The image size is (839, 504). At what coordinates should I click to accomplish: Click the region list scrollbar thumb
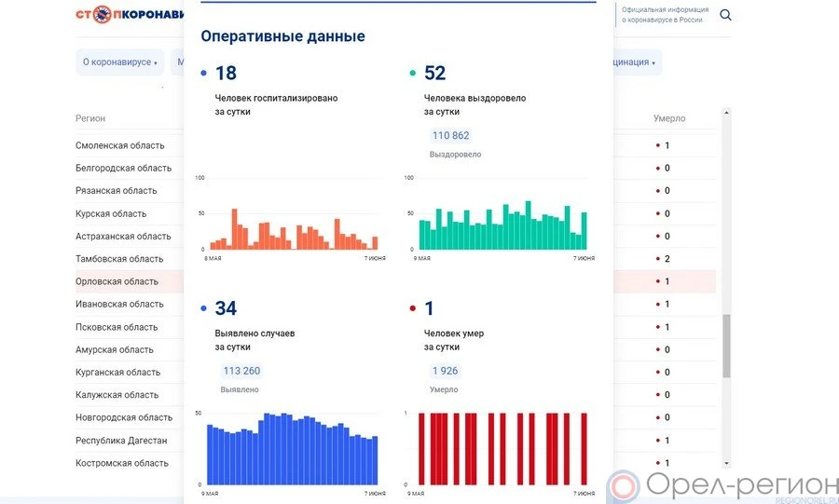click(726, 345)
